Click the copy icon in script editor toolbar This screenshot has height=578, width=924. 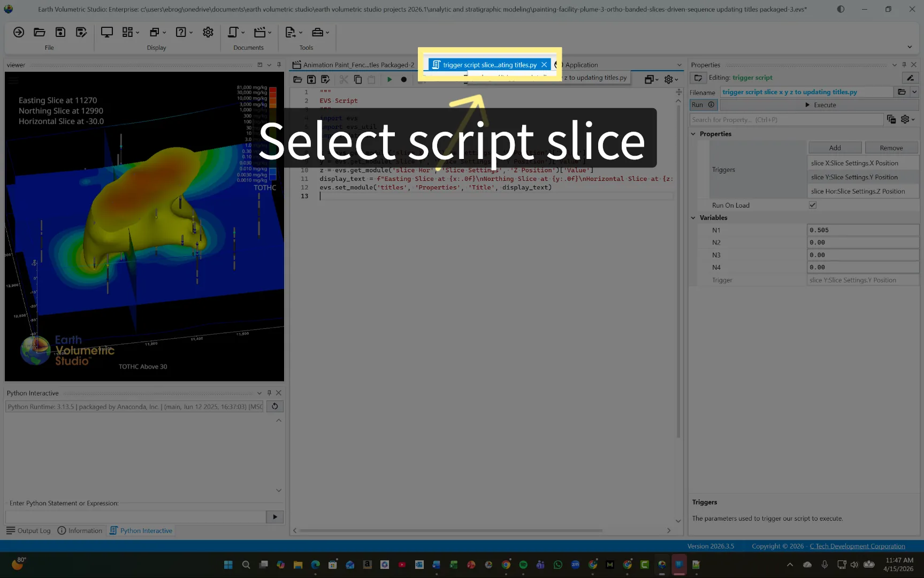pyautogui.click(x=358, y=79)
